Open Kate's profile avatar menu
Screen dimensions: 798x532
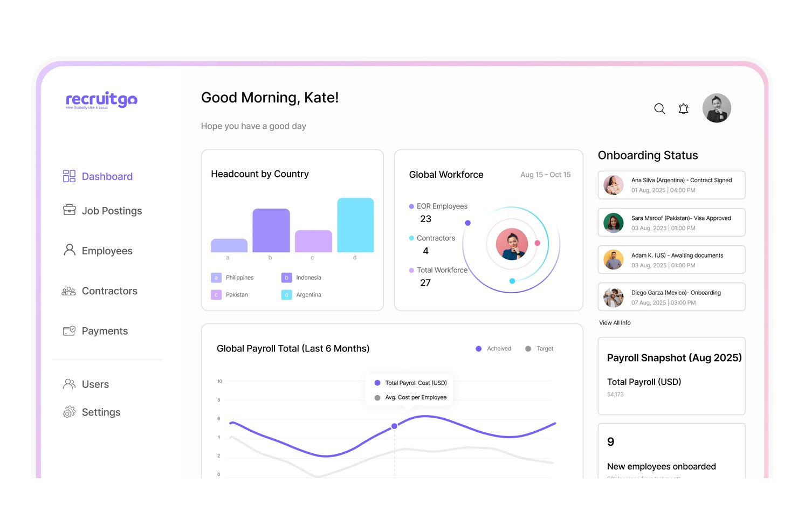[717, 108]
